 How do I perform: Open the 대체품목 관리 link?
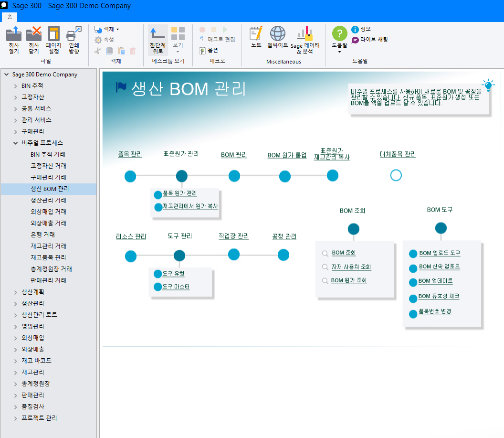point(398,154)
